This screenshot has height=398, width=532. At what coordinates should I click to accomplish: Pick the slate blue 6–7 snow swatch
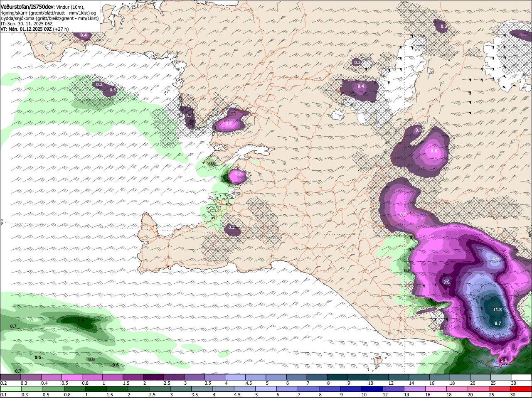point(297,377)
